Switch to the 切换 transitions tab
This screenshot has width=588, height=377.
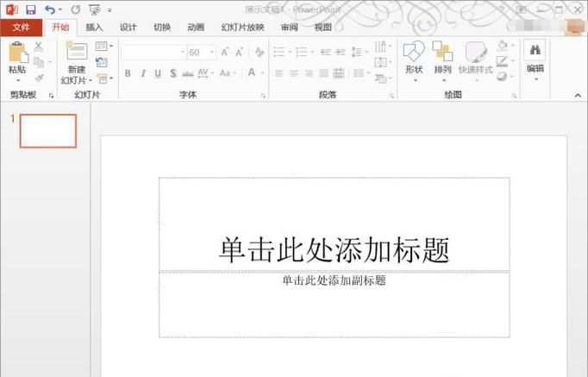162,27
